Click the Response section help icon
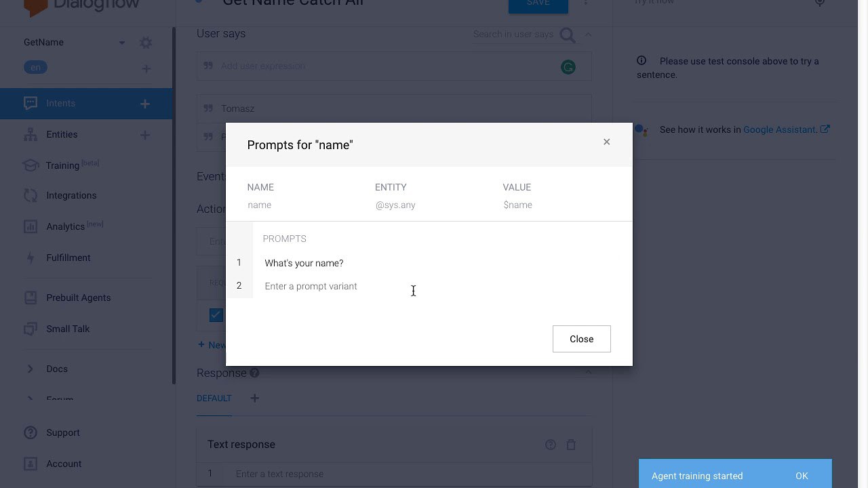The image size is (868, 488). (254, 373)
